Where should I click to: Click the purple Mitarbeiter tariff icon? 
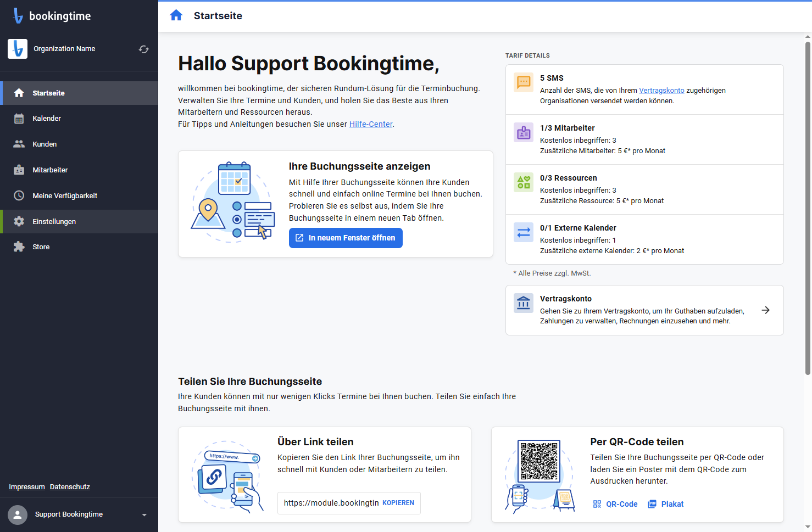[x=524, y=132]
